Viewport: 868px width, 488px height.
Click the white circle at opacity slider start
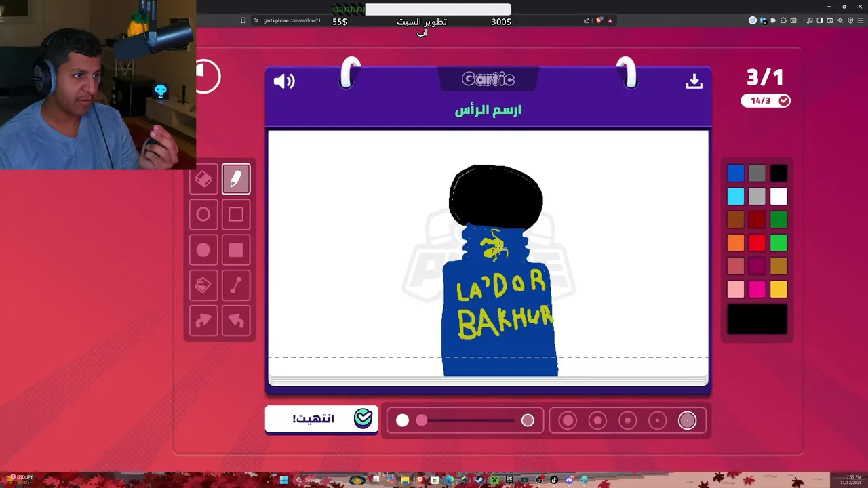(x=402, y=421)
